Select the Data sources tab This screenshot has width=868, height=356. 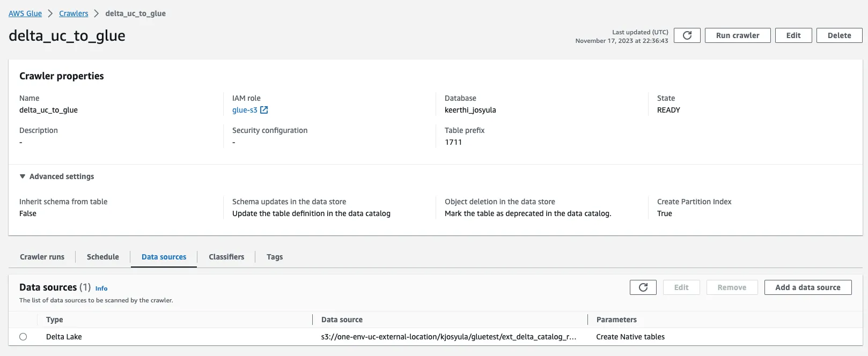[x=164, y=257]
